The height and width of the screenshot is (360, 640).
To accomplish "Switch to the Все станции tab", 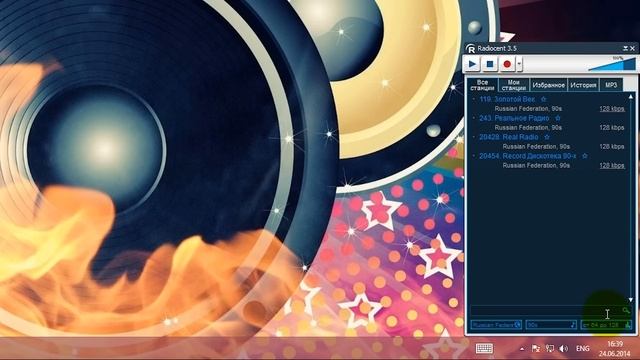I will pos(482,85).
